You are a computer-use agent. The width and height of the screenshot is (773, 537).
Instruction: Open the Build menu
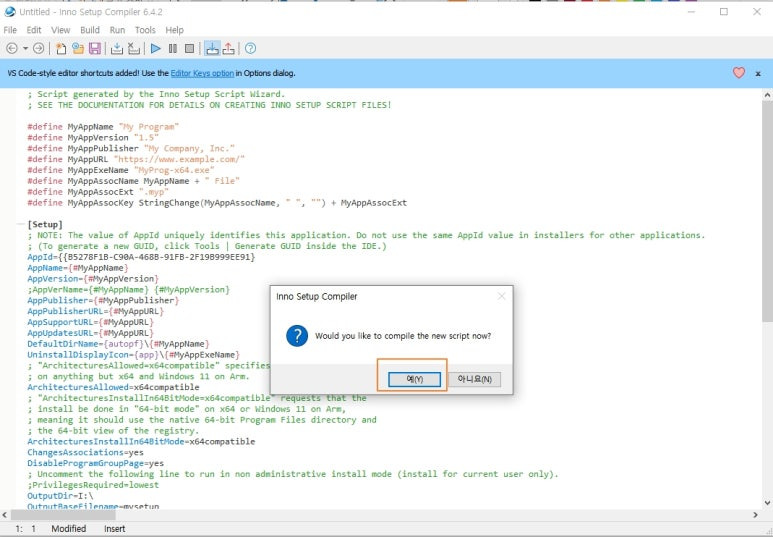point(90,30)
